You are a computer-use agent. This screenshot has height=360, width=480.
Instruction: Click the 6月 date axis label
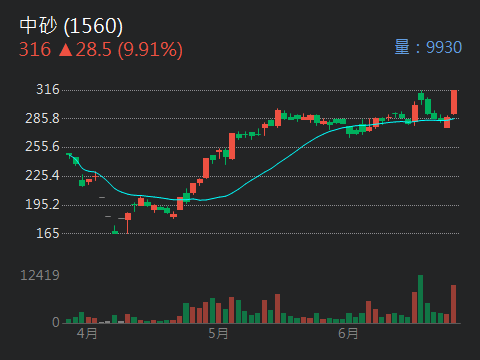(348, 333)
